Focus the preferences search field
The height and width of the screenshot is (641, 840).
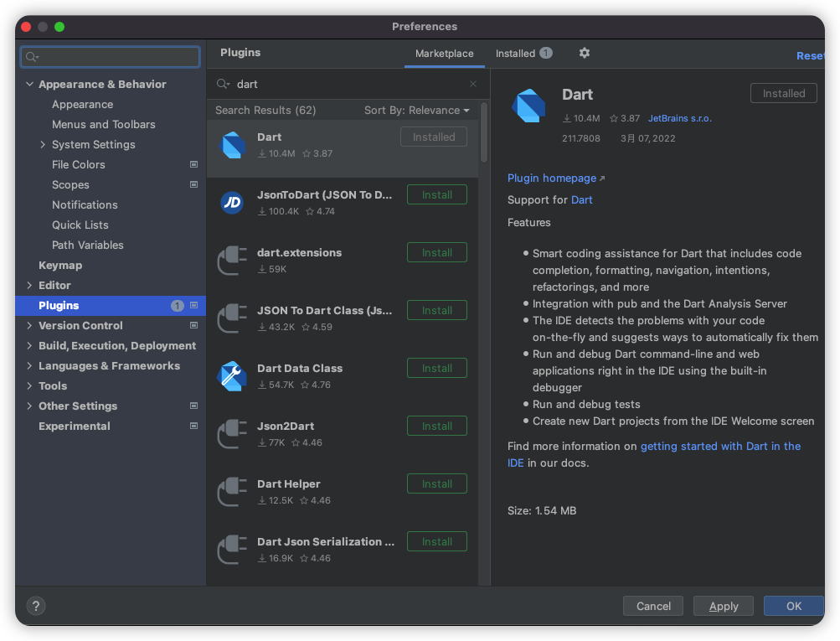pos(110,56)
